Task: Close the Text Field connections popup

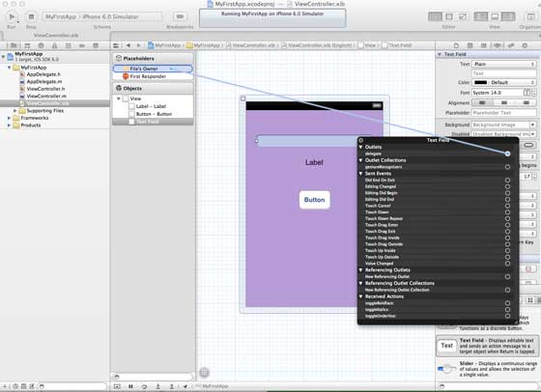Action: (x=361, y=140)
